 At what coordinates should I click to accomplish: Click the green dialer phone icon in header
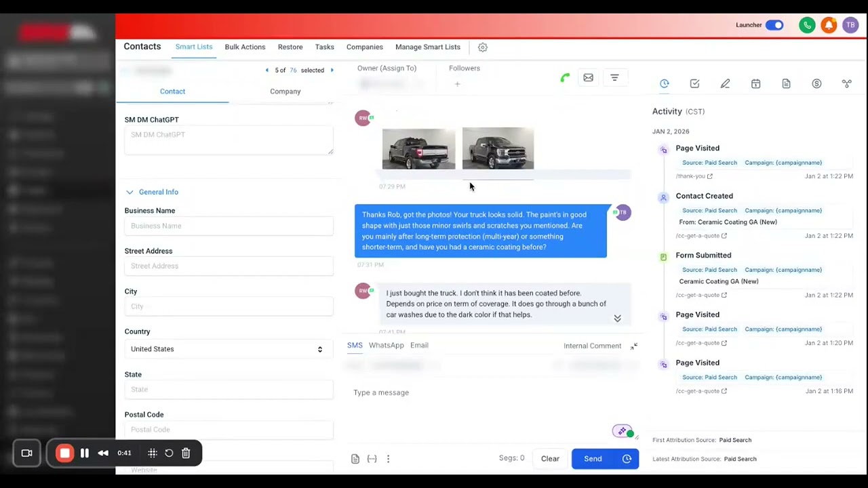pyautogui.click(x=807, y=25)
